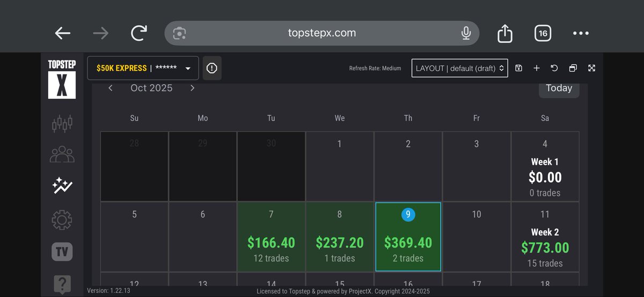This screenshot has width=644, height=297.
Task: Open the people group sidebar icon
Action: (62, 154)
